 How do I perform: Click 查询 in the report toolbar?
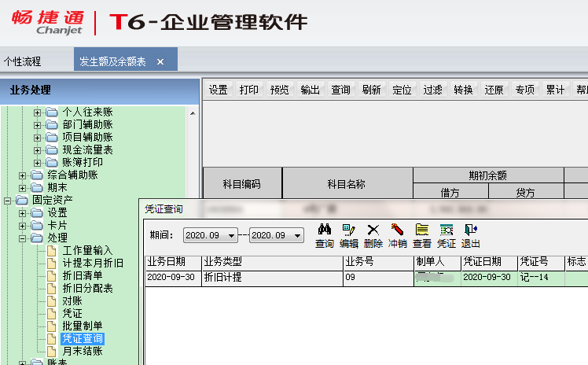click(340, 90)
